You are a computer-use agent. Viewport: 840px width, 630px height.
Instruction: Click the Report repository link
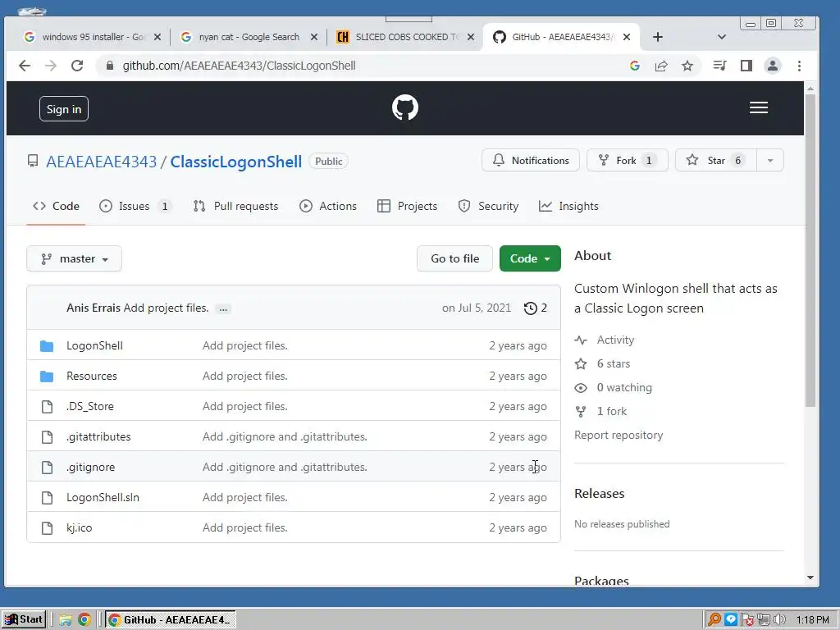(x=619, y=435)
